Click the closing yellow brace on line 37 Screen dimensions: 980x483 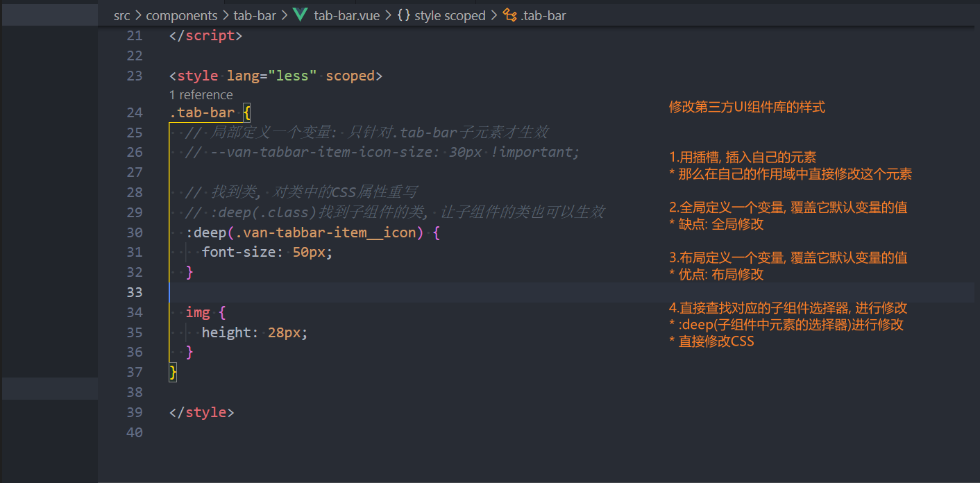[x=174, y=373]
